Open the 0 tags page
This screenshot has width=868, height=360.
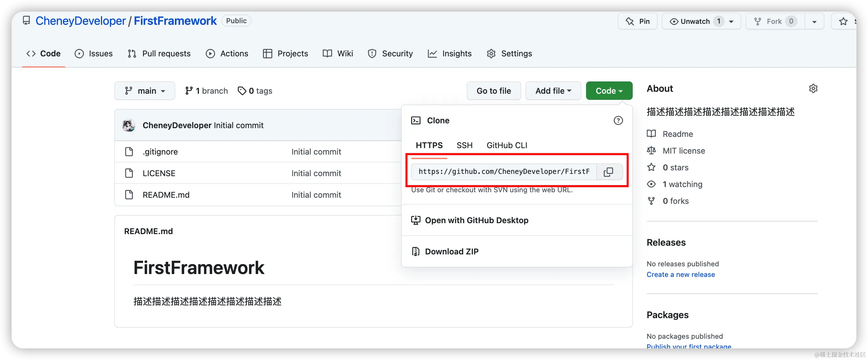coord(255,91)
